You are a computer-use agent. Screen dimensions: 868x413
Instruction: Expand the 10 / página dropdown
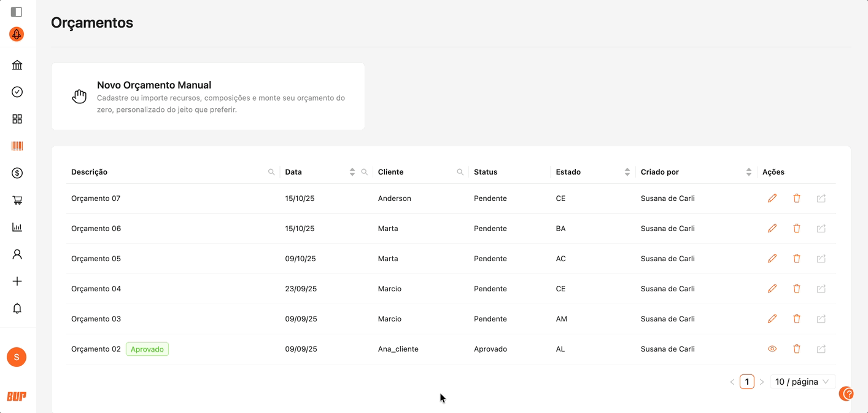(x=802, y=382)
